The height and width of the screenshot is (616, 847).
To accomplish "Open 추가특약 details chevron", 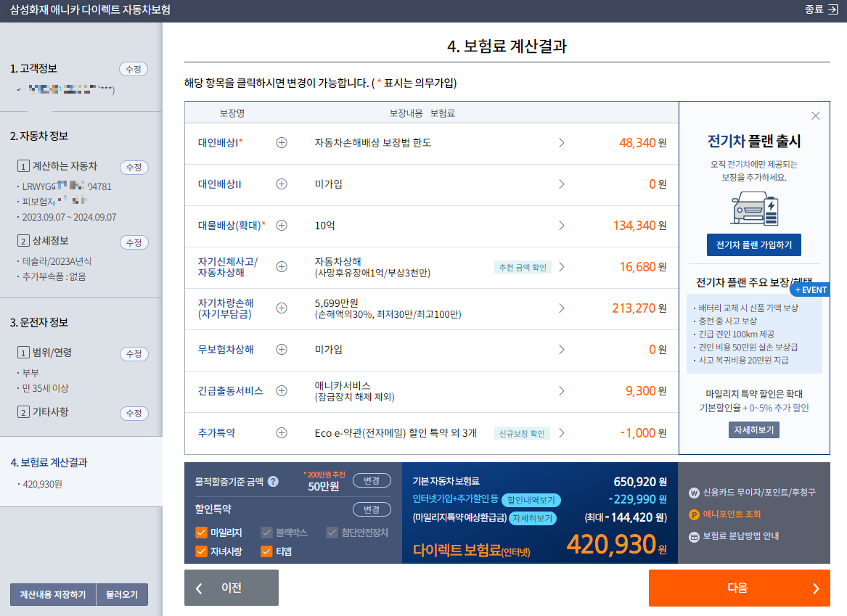I will [562, 433].
